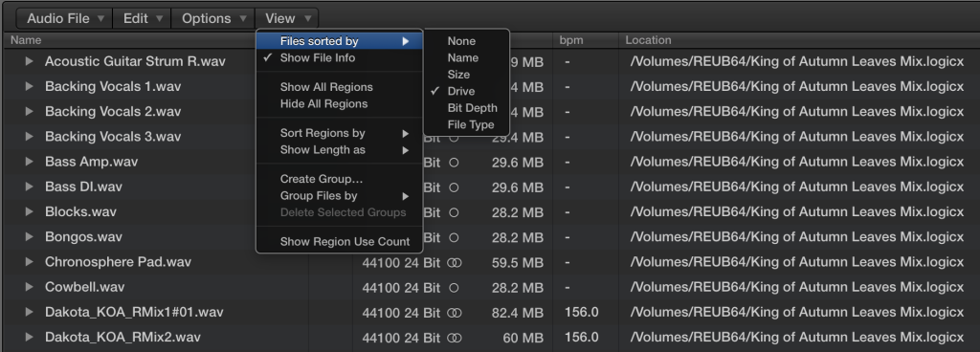
Task: Expand Acoustic Guitar Strum R.wav regions
Action: pos(29,61)
